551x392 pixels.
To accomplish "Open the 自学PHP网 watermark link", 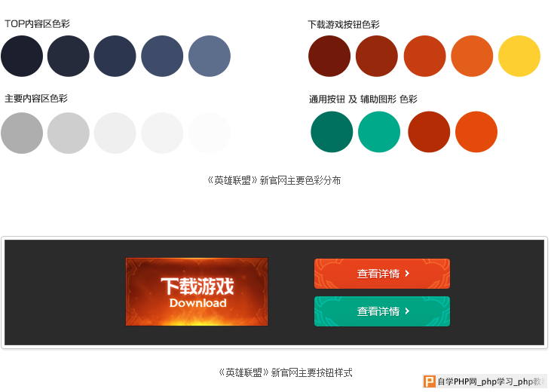I will [x=485, y=381].
